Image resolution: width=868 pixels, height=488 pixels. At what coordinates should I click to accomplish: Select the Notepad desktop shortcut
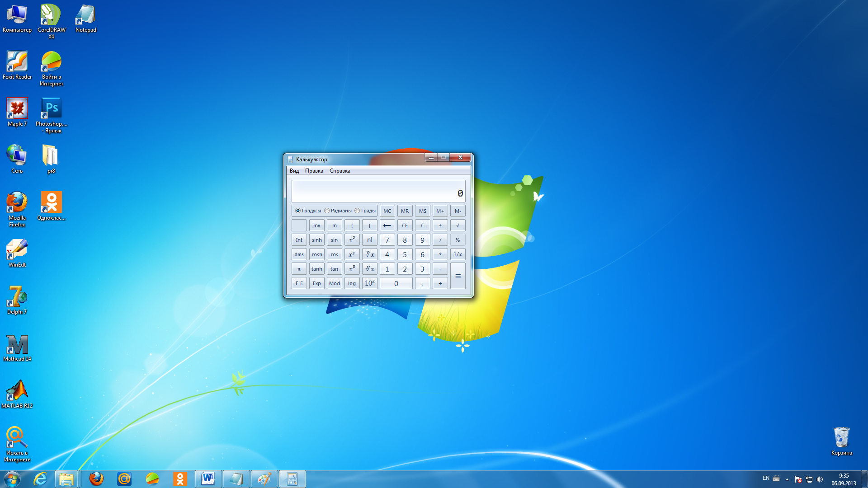(85, 19)
